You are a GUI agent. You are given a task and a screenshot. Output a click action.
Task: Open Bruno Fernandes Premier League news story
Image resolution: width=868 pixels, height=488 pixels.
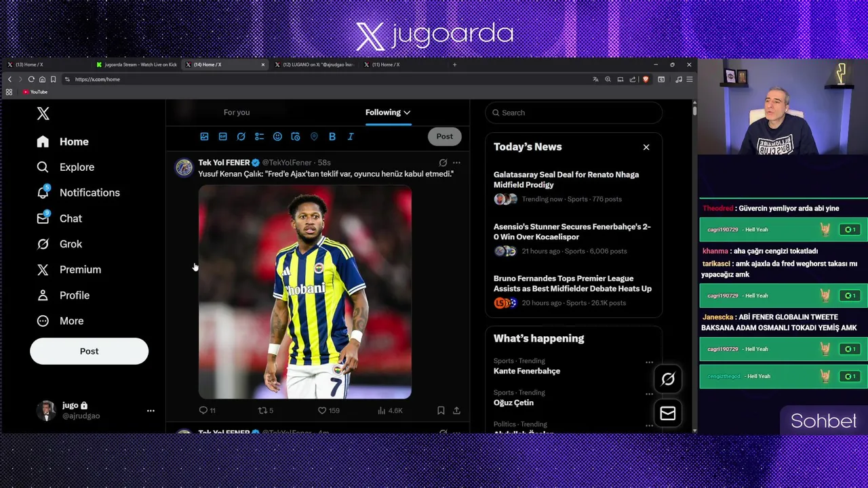(574, 290)
